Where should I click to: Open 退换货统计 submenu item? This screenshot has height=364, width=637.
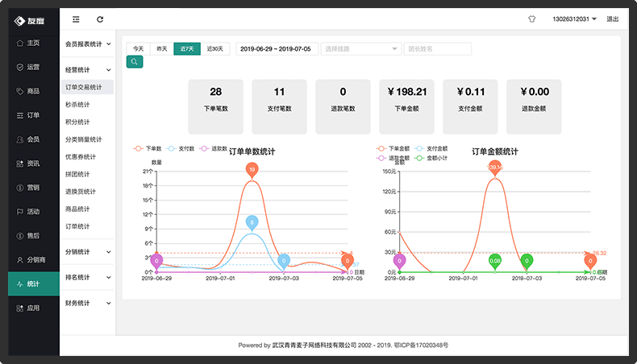[x=87, y=192]
